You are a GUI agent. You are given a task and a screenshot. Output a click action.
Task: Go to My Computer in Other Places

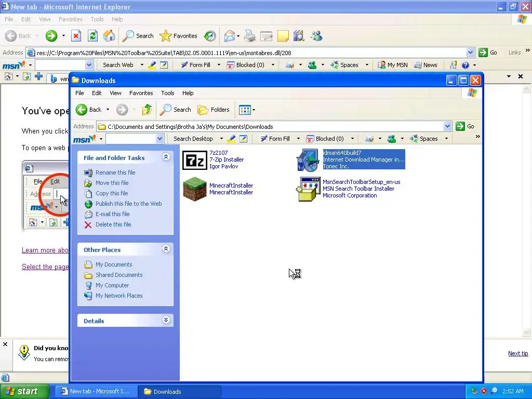pyautogui.click(x=112, y=285)
